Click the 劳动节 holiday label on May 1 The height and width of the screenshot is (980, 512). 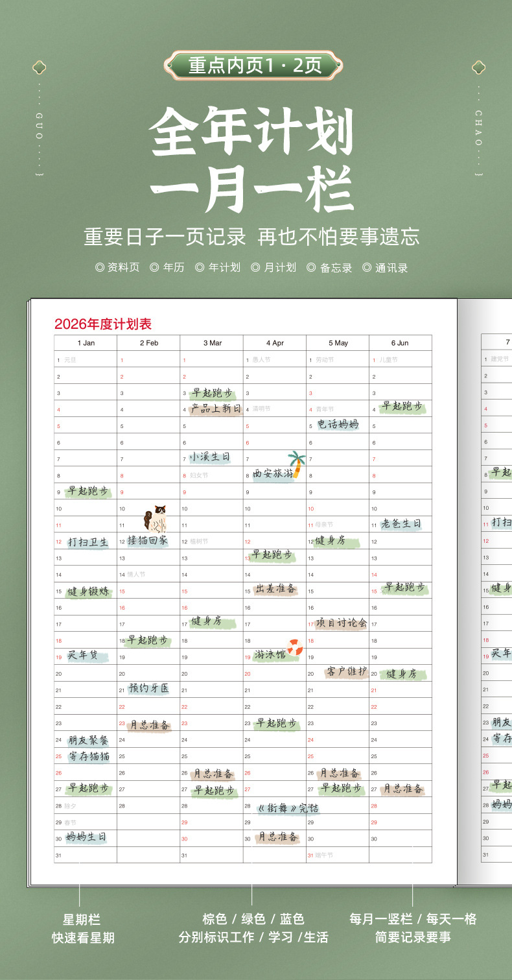(325, 360)
